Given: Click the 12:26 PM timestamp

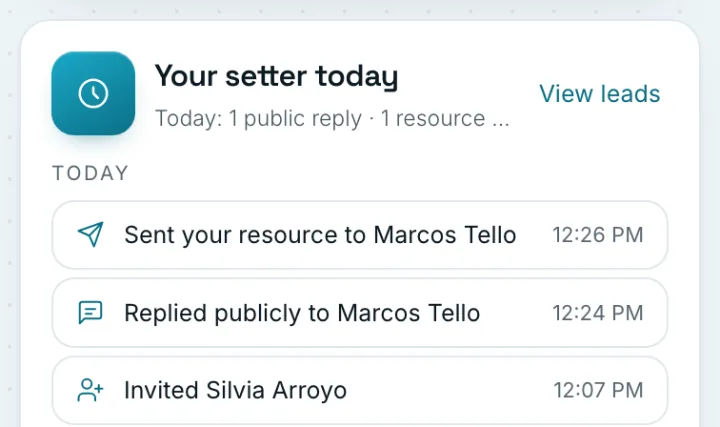Looking at the screenshot, I should [x=598, y=235].
